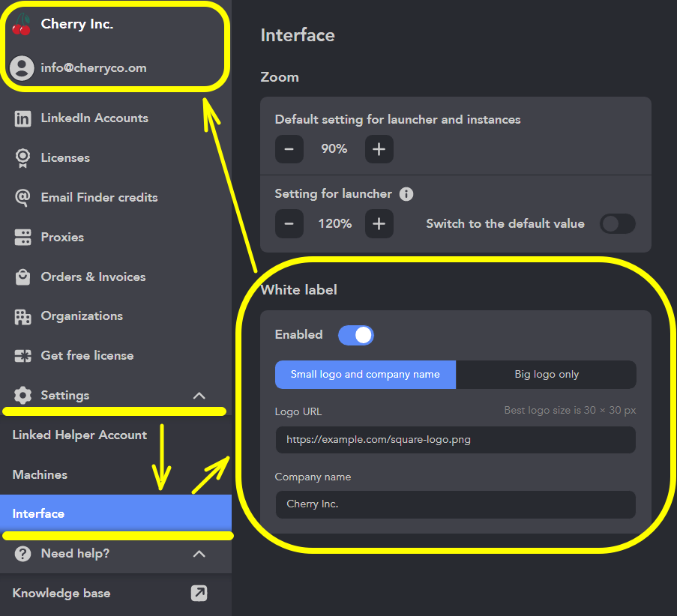This screenshot has height=616, width=677.
Task: Click the Logo URL input field
Action: pyautogui.click(x=455, y=440)
